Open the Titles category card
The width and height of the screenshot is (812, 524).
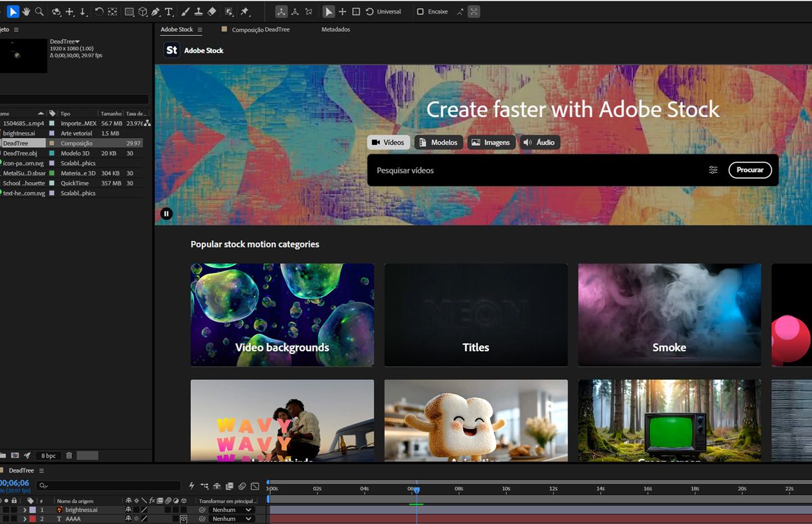click(476, 315)
